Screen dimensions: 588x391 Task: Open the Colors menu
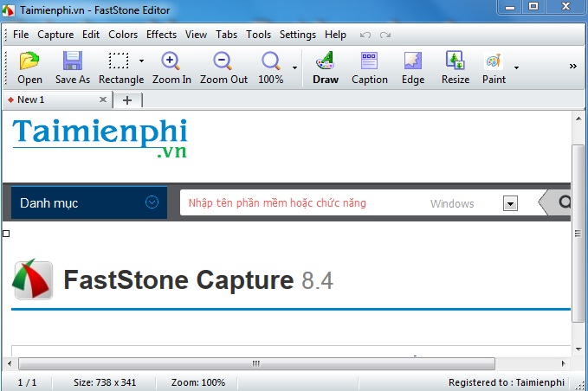click(123, 35)
